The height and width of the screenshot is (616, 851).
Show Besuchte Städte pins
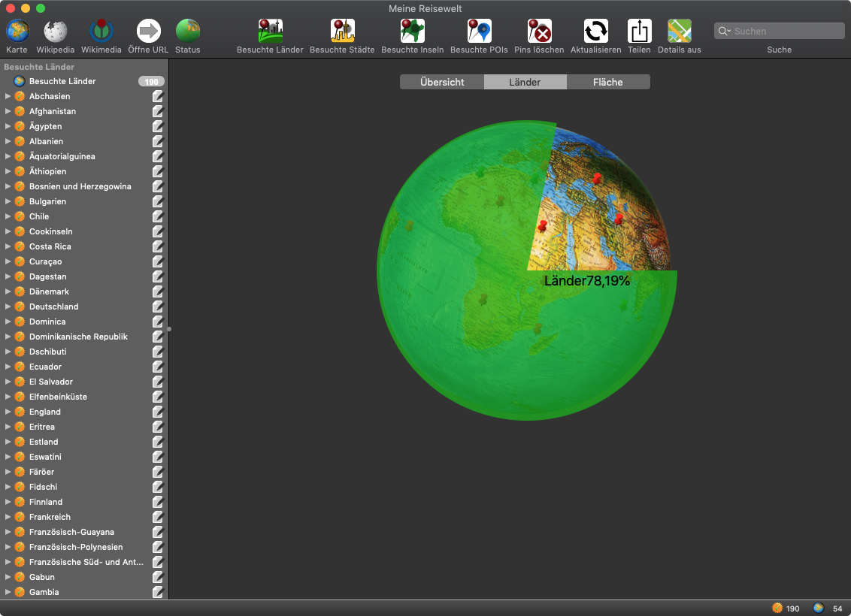(342, 32)
